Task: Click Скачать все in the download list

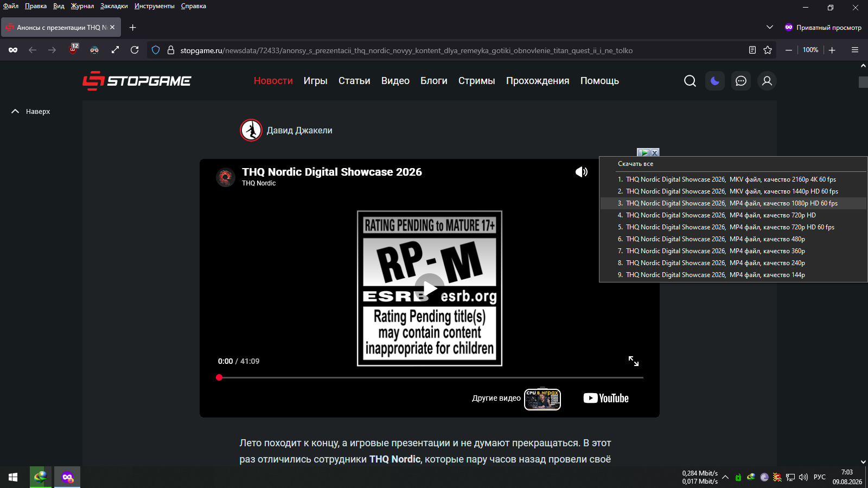Action: (x=635, y=164)
